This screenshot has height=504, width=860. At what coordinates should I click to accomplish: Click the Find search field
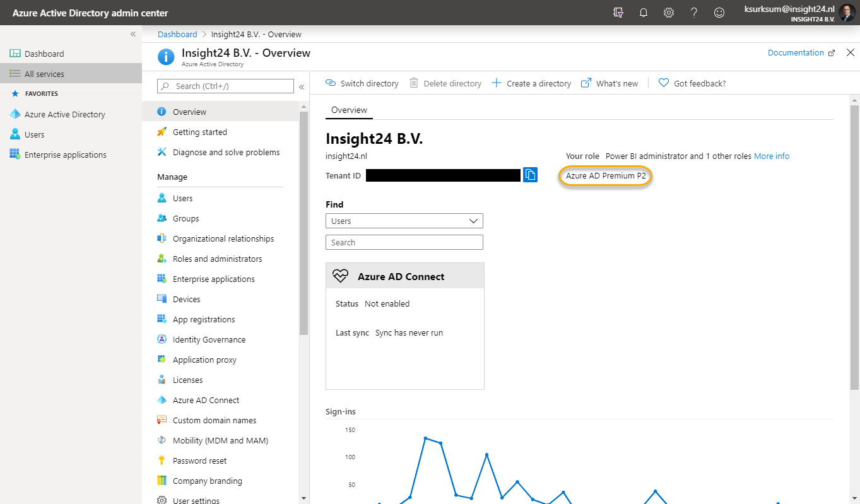(404, 242)
